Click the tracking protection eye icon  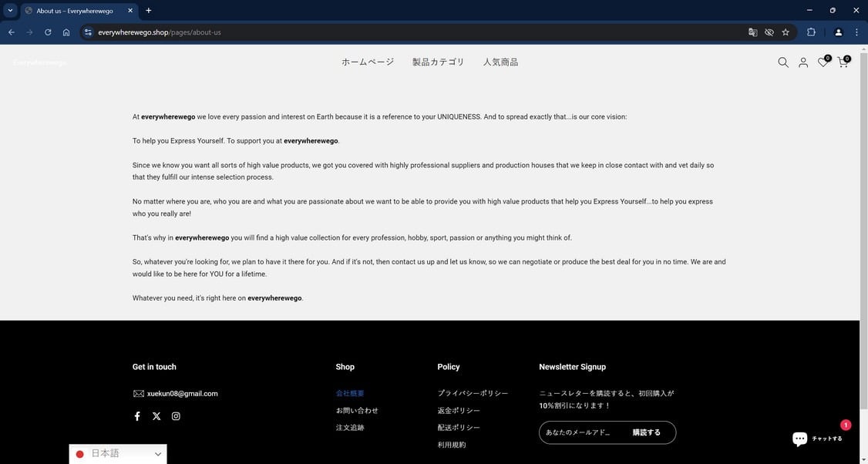(769, 32)
